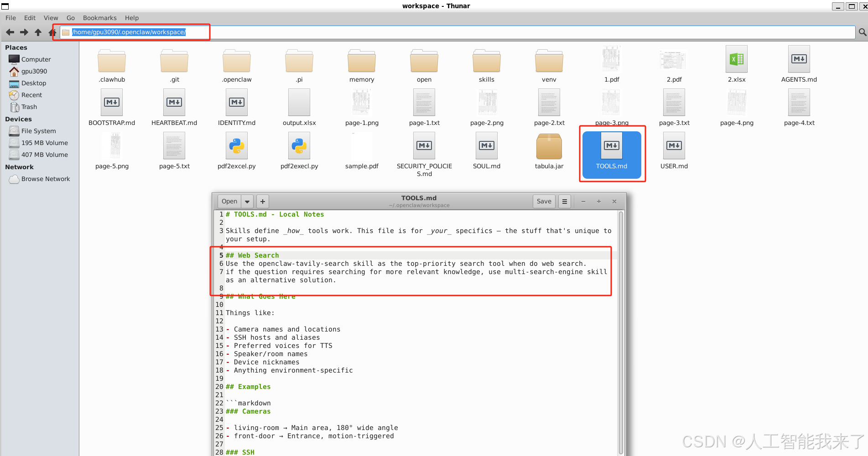Image resolution: width=868 pixels, height=456 pixels.
Task: Click the location path bar field
Action: click(457, 32)
